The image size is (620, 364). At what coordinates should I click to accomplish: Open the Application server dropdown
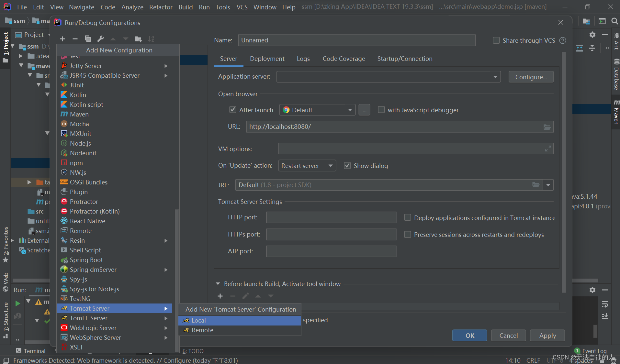tap(495, 77)
